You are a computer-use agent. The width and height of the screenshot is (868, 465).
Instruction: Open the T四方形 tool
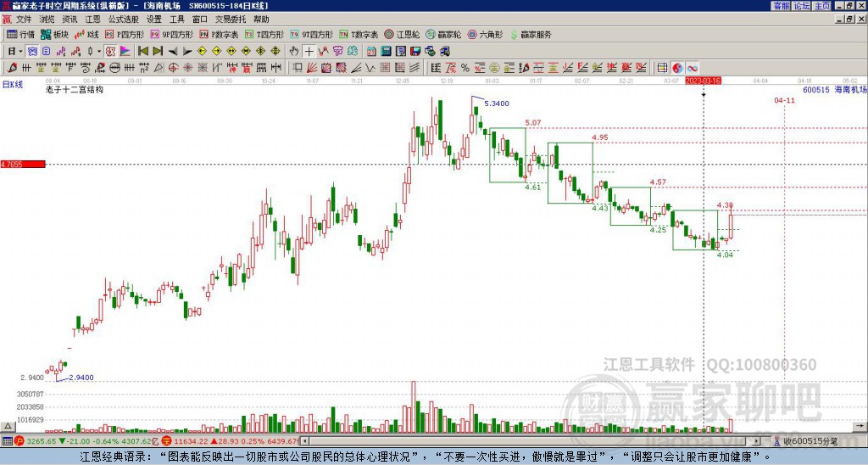point(264,34)
